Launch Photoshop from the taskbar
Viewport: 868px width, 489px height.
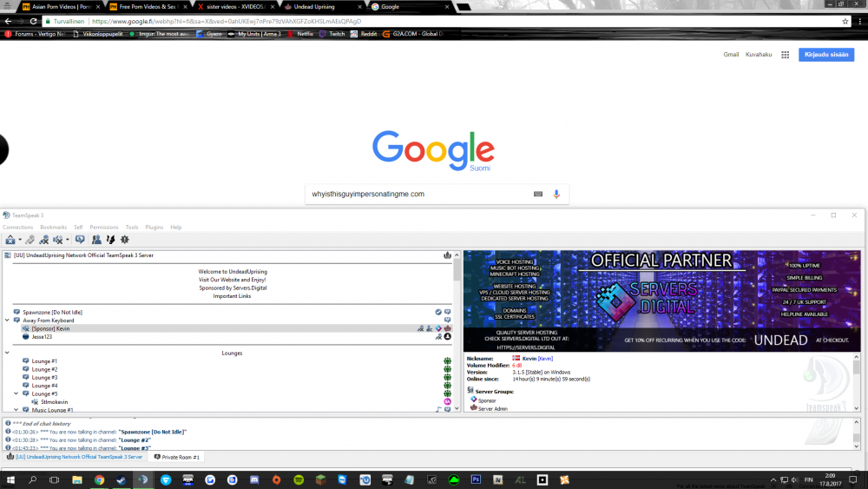tap(476, 479)
